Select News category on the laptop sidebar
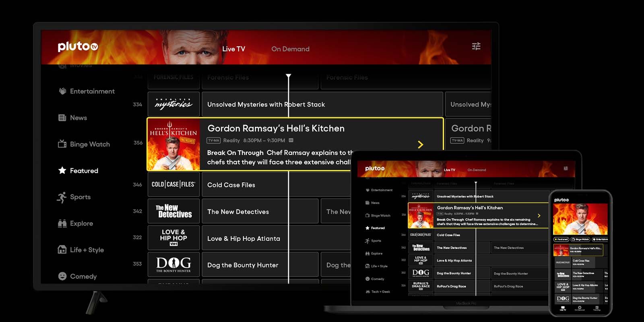 pyautogui.click(x=372, y=203)
